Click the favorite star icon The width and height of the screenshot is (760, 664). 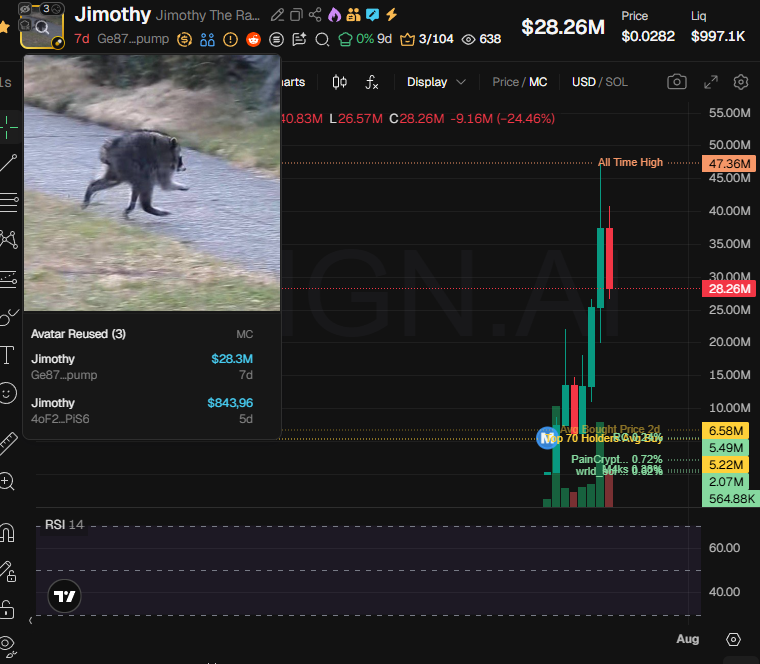(4, 27)
